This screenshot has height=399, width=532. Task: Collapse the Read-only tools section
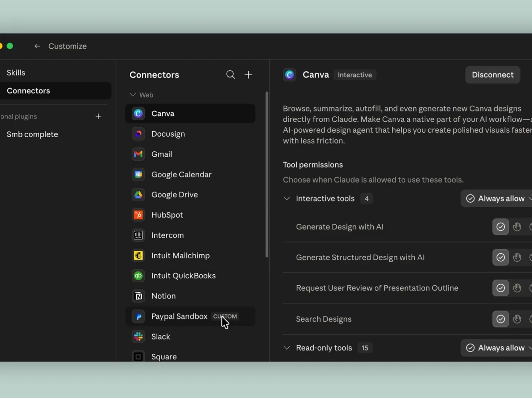click(x=287, y=348)
